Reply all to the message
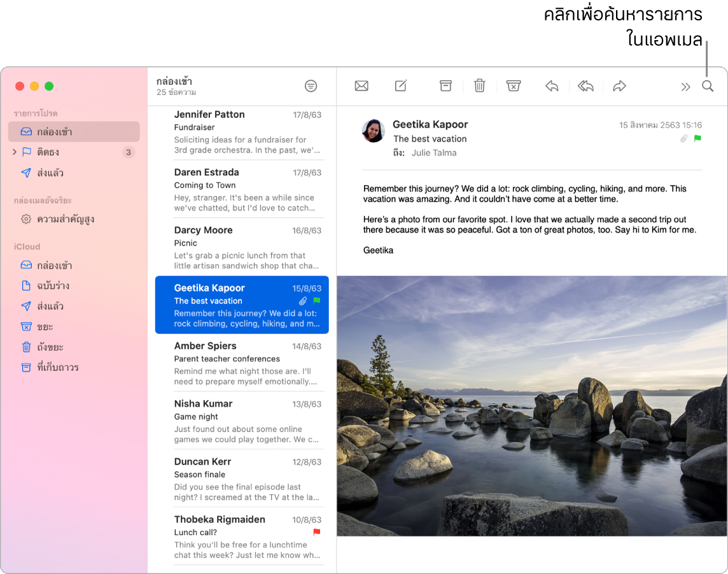This screenshot has width=728, height=574. click(x=585, y=86)
